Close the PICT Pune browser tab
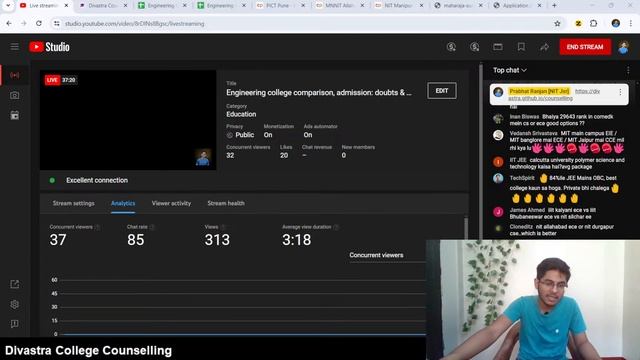The image size is (640, 360). 303,6
